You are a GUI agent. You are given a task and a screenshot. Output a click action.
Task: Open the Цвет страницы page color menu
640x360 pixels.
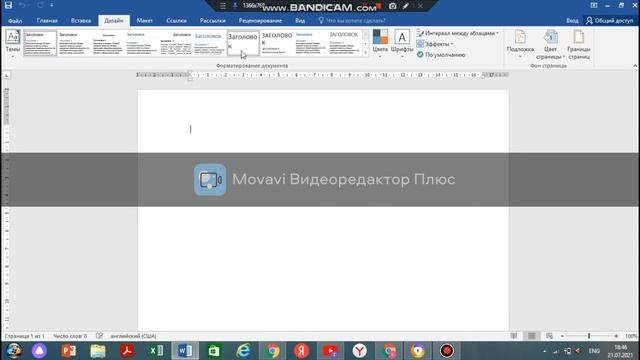550,44
